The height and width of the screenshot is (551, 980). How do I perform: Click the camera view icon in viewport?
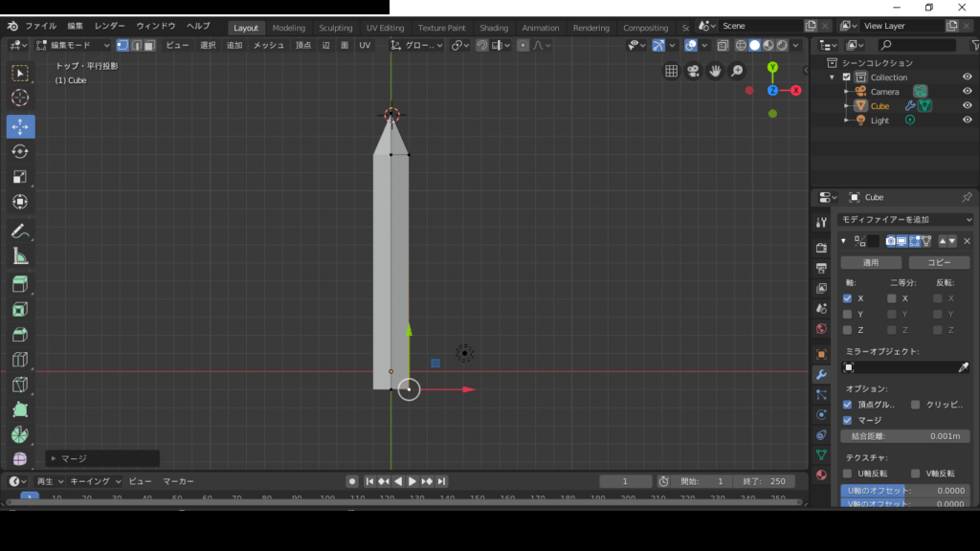point(694,71)
